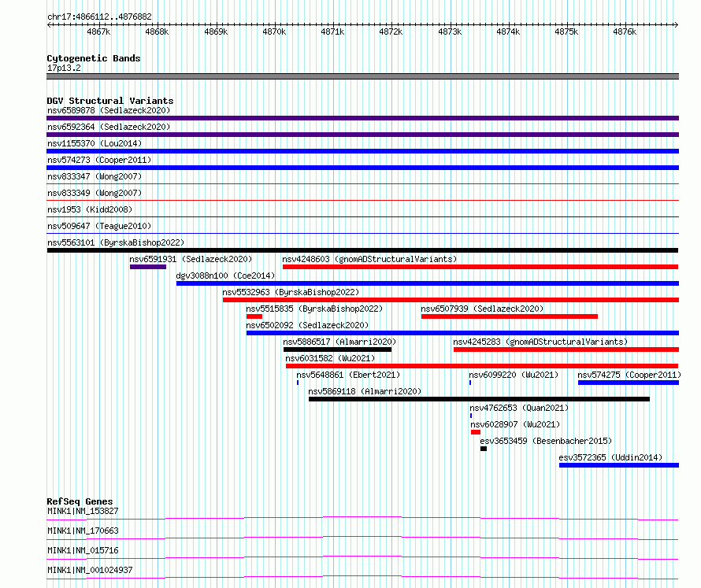Click the 4870k ruler tick label
The image size is (701, 588).
pyautogui.click(x=274, y=31)
